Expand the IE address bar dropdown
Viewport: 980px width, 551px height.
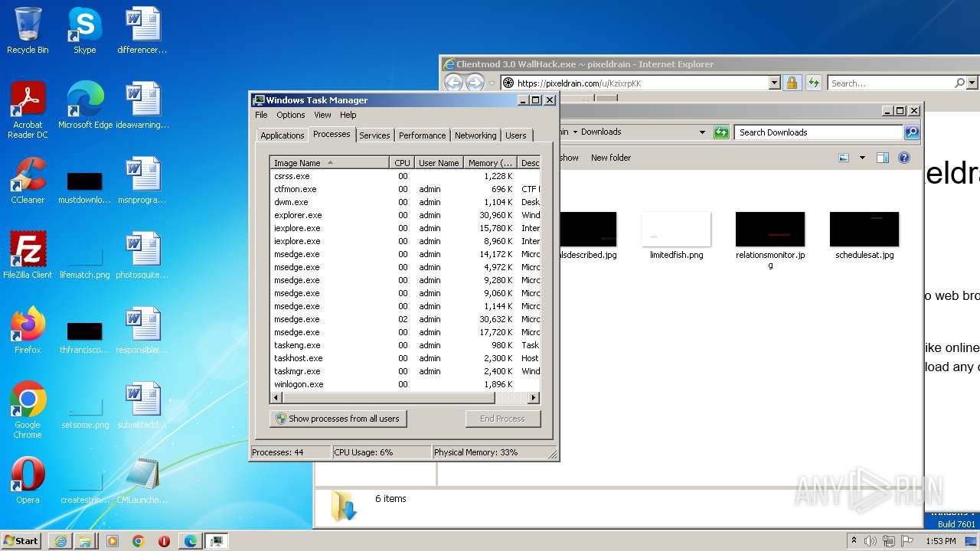(x=774, y=83)
